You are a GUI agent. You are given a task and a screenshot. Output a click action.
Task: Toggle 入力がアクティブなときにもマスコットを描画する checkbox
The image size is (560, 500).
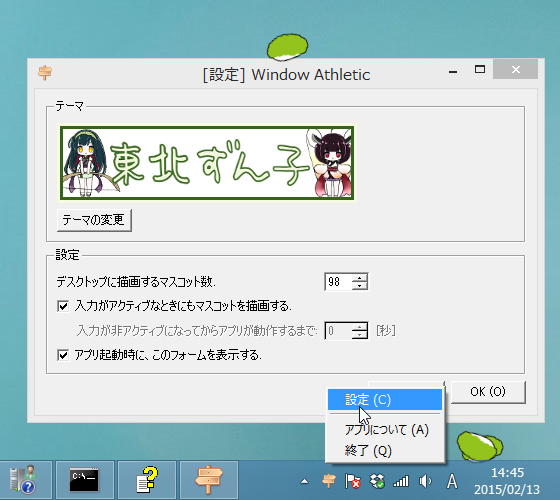click(x=63, y=306)
